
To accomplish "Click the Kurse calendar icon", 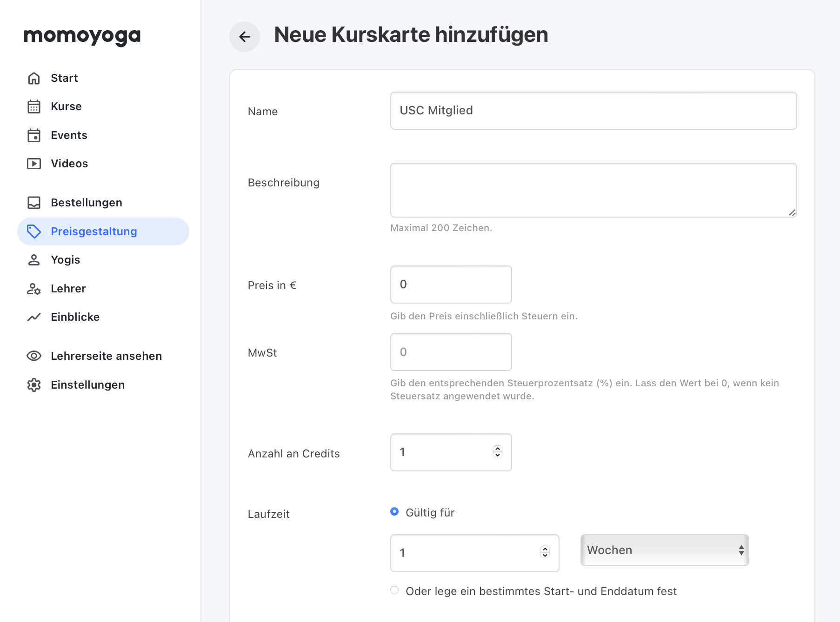I will coord(34,106).
